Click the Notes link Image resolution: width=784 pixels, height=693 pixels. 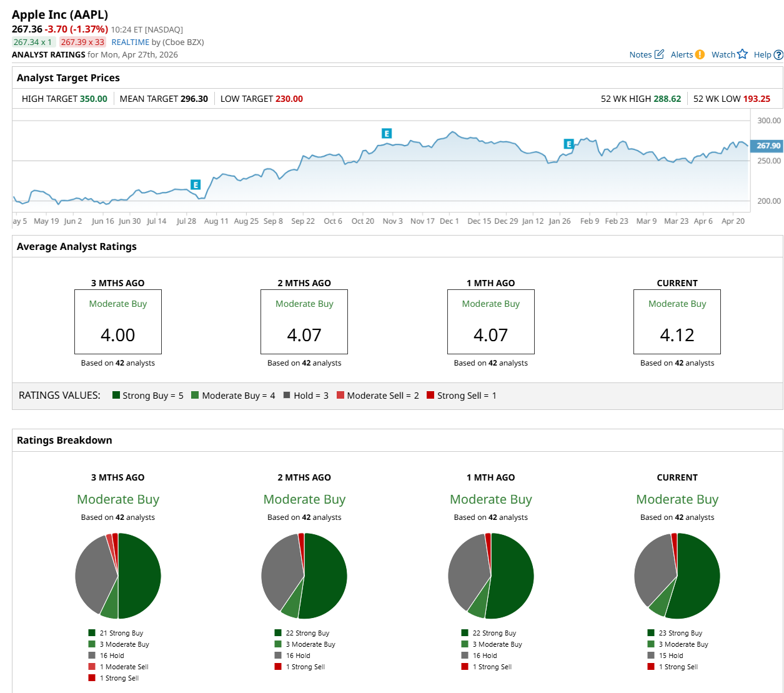pos(640,54)
